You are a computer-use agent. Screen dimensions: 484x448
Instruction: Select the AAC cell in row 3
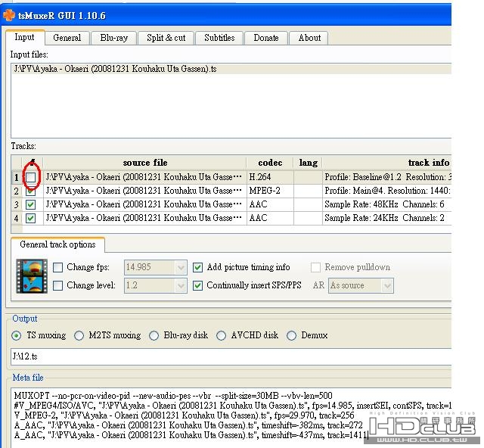point(270,204)
